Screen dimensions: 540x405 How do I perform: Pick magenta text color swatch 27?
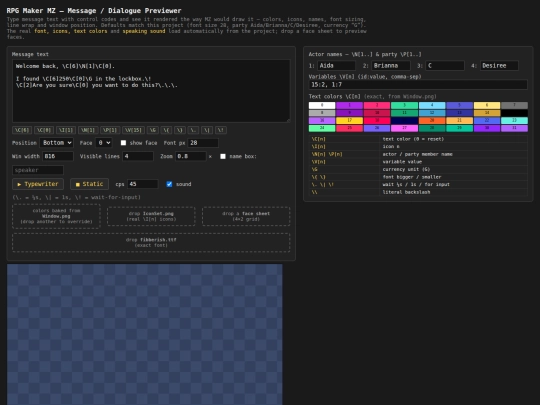[x=404, y=128]
